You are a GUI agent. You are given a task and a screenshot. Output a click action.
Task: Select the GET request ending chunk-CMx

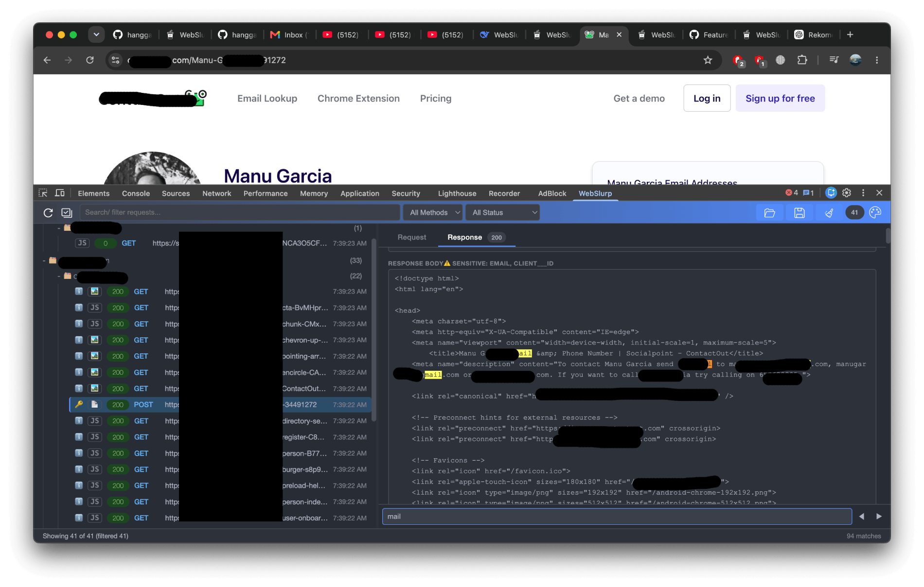tap(220, 324)
